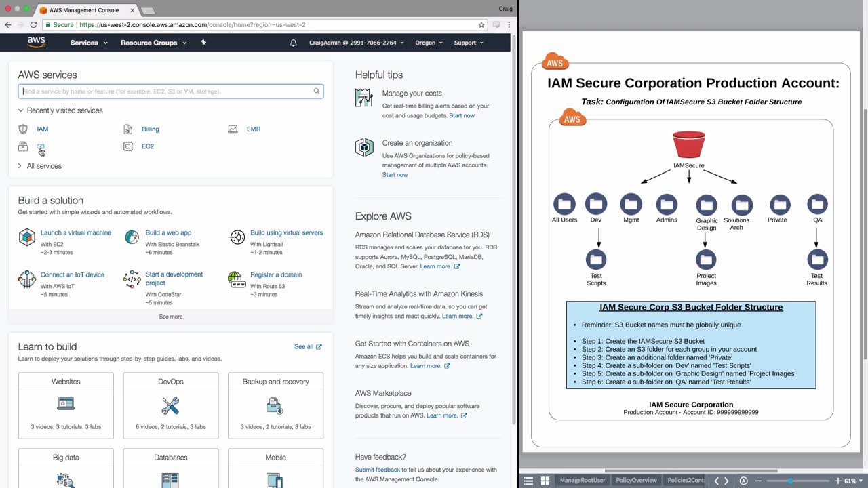Go to next diagram page arrow
Viewport: 868px width, 488px height.
coord(726,481)
